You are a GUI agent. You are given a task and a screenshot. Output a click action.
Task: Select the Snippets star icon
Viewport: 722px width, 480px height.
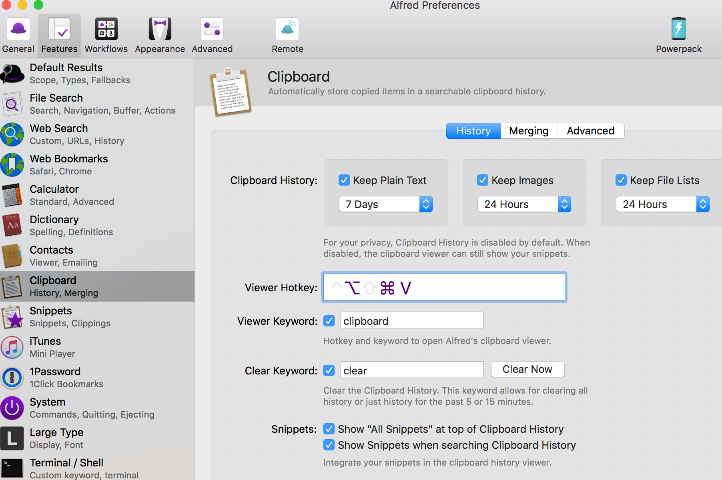coord(12,317)
